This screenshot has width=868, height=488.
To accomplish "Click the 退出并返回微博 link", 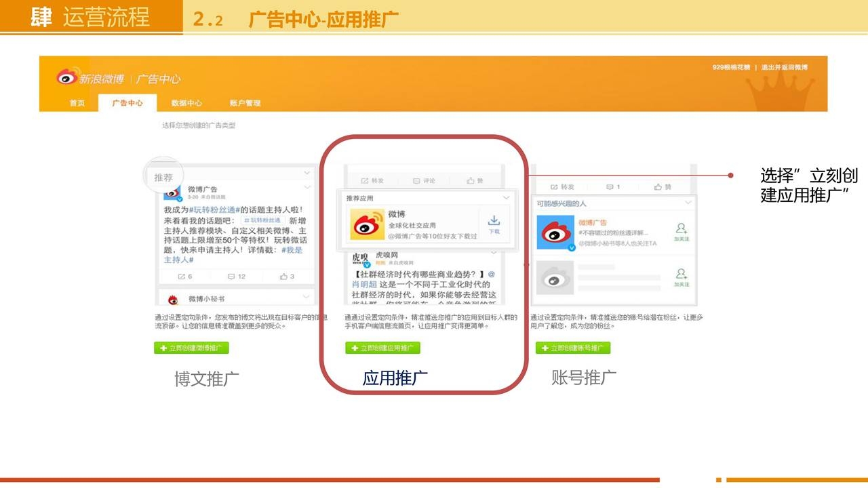I will click(785, 67).
